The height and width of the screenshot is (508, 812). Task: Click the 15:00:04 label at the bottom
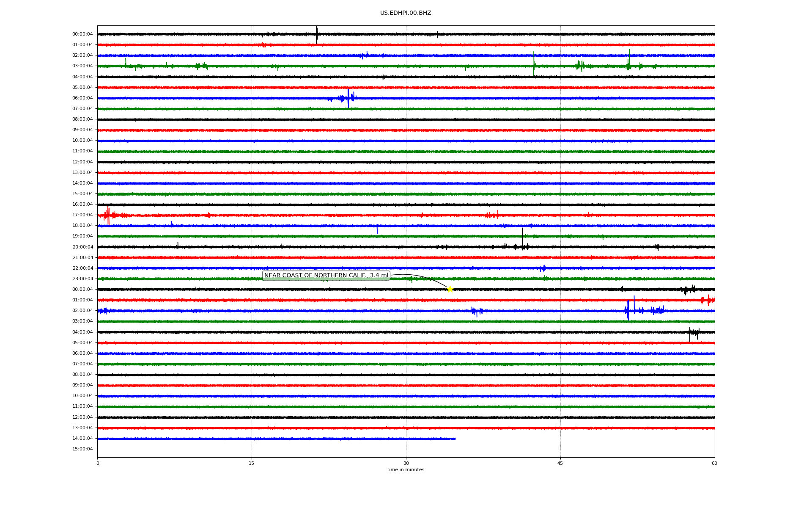pyautogui.click(x=82, y=449)
